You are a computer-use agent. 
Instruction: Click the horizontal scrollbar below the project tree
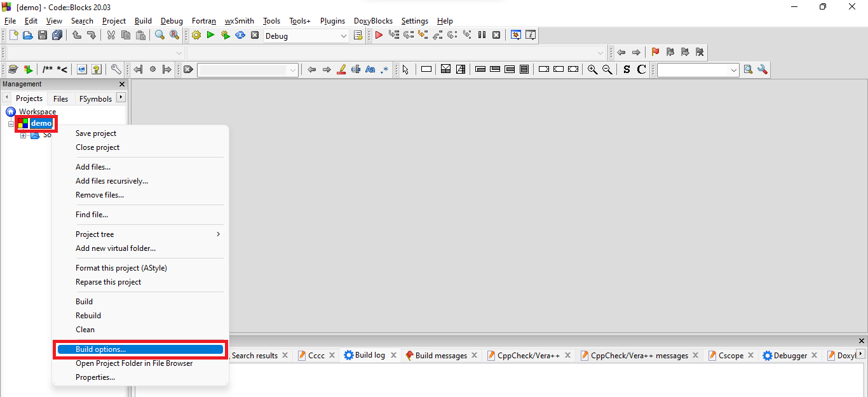(x=64, y=393)
